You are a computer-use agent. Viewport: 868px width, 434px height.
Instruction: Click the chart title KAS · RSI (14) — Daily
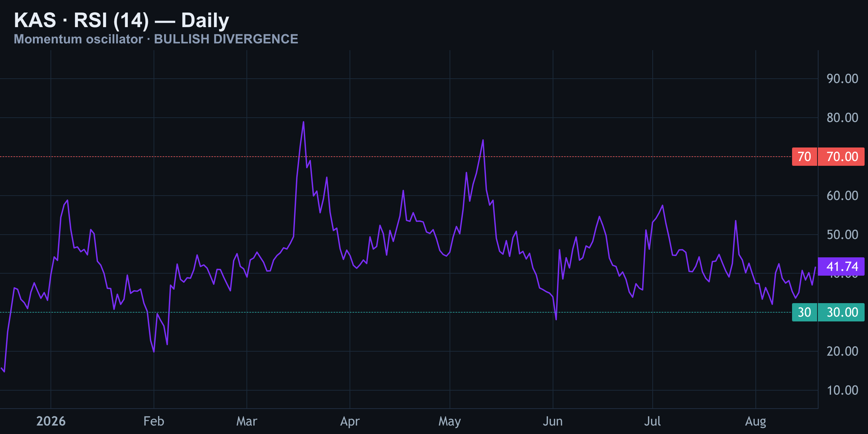121,20
